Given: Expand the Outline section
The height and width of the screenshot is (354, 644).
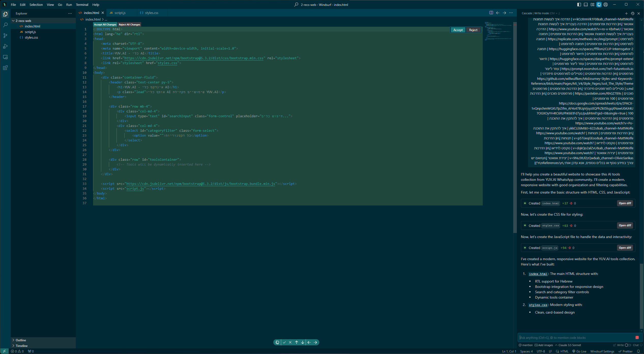Looking at the screenshot, I should coord(21,340).
